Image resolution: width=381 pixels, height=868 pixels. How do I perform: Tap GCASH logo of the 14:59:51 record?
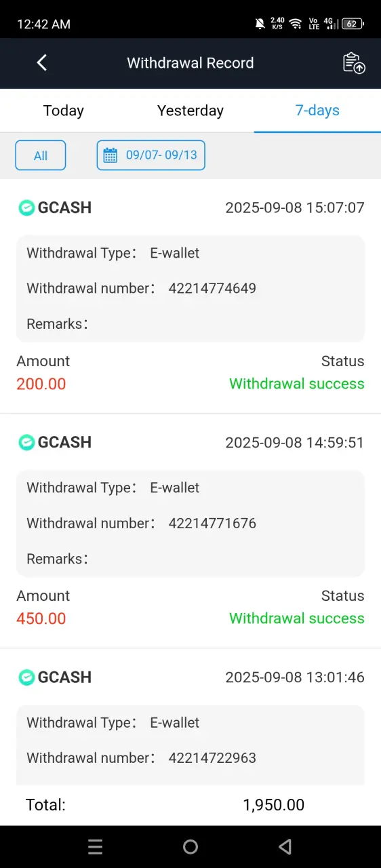[26, 442]
